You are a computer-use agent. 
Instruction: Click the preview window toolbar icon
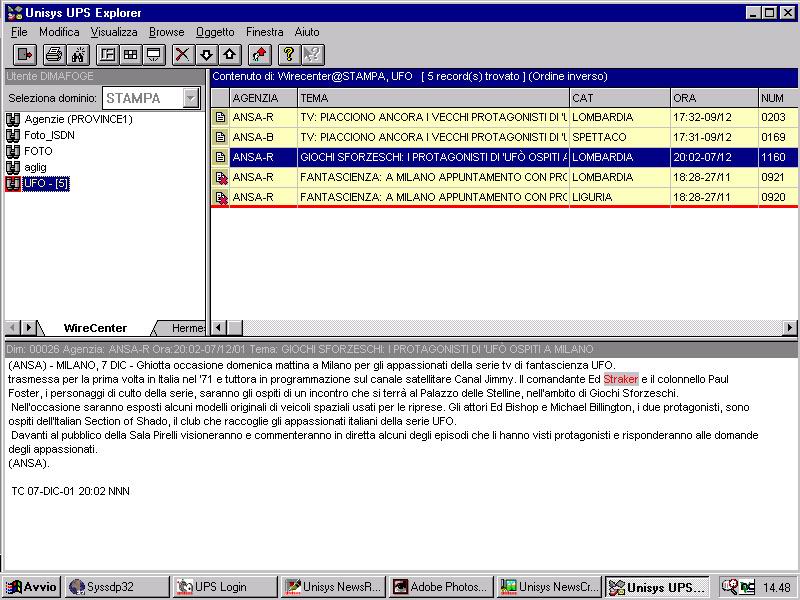(x=154, y=55)
